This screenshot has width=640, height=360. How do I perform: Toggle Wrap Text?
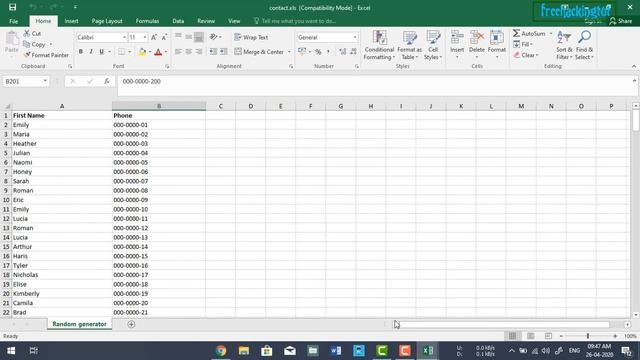[x=251, y=37]
